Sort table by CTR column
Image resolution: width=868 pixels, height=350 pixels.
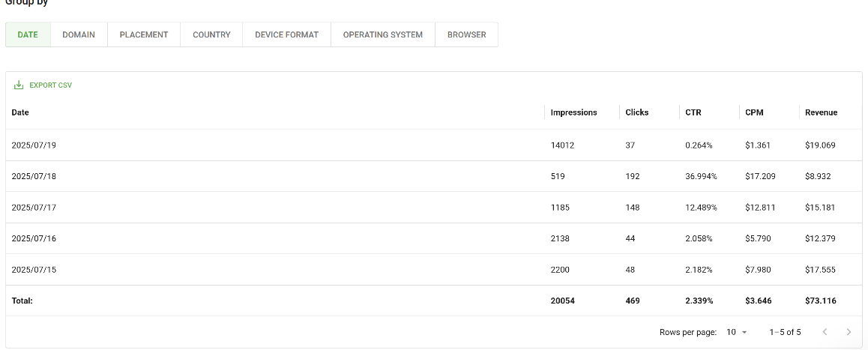coord(693,112)
